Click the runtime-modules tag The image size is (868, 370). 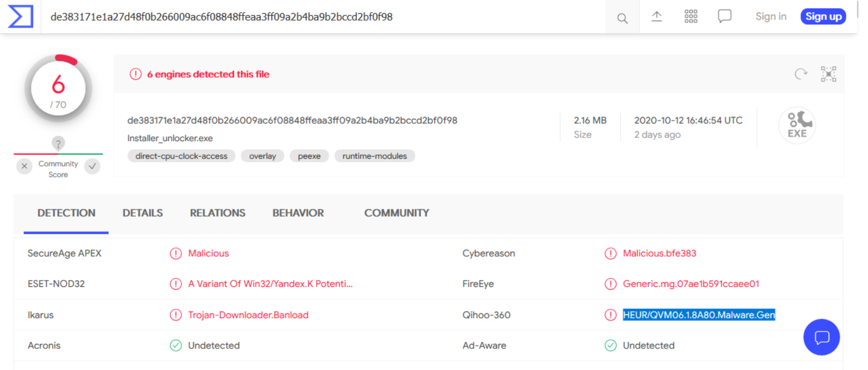375,156
